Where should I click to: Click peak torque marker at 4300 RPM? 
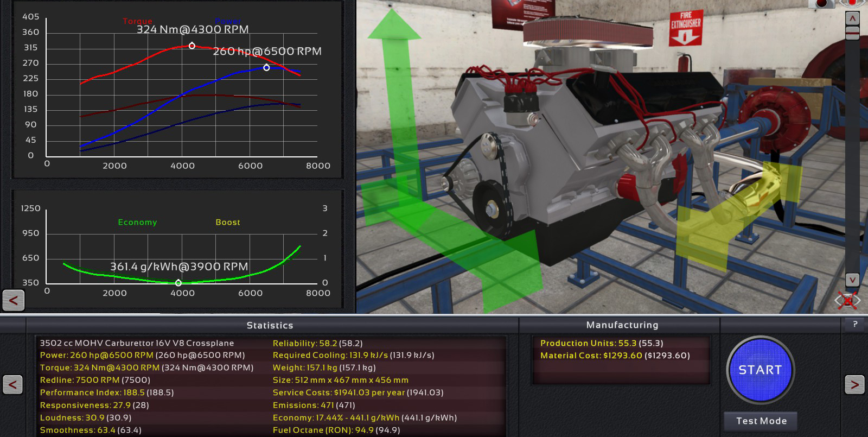click(192, 46)
